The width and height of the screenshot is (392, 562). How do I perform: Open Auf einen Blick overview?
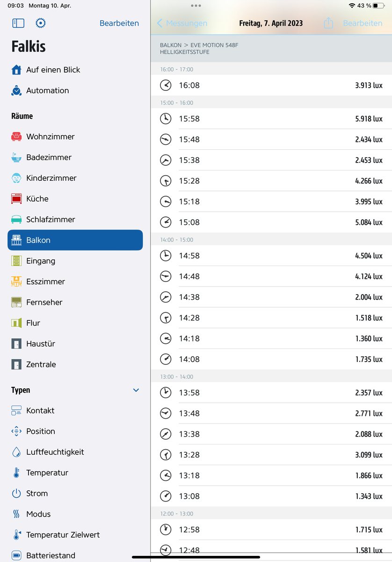(53, 70)
